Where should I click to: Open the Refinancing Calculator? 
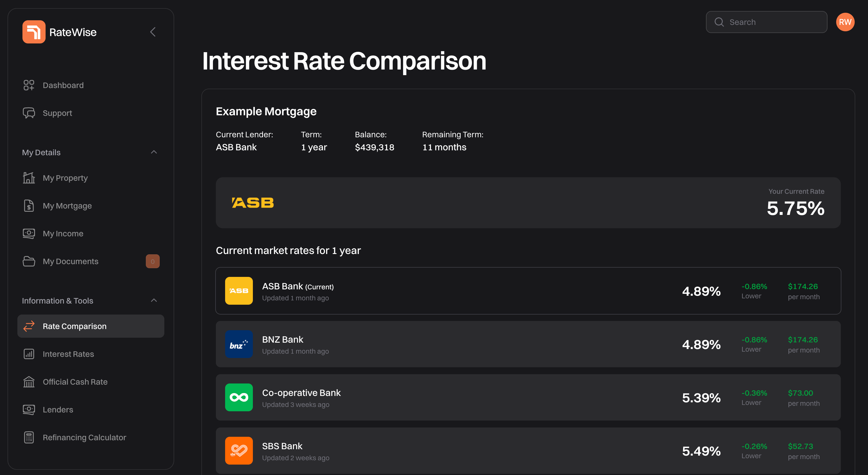pos(91,437)
